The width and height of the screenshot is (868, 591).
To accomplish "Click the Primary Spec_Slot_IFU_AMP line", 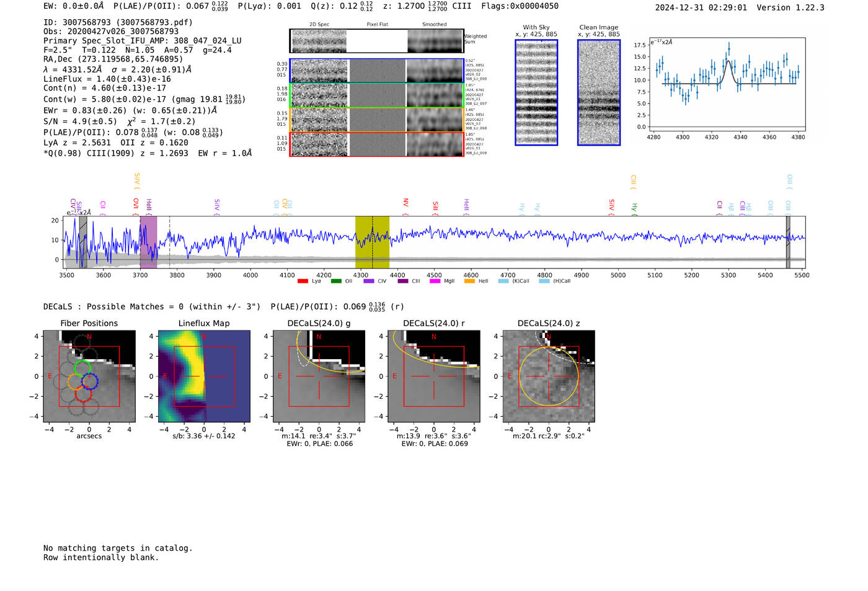I will pyautogui.click(x=143, y=41).
